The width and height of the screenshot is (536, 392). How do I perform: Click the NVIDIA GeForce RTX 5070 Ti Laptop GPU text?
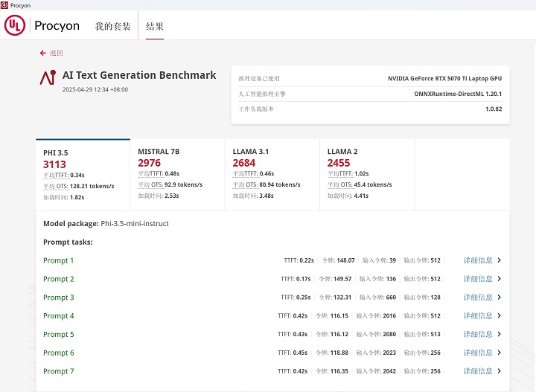pyautogui.click(x=444, y=79)
